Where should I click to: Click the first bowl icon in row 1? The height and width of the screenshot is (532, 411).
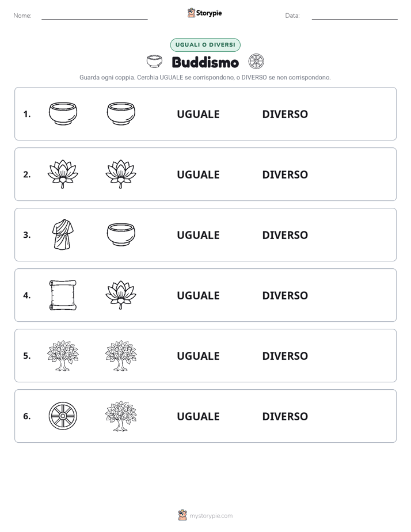coord(63,113)
